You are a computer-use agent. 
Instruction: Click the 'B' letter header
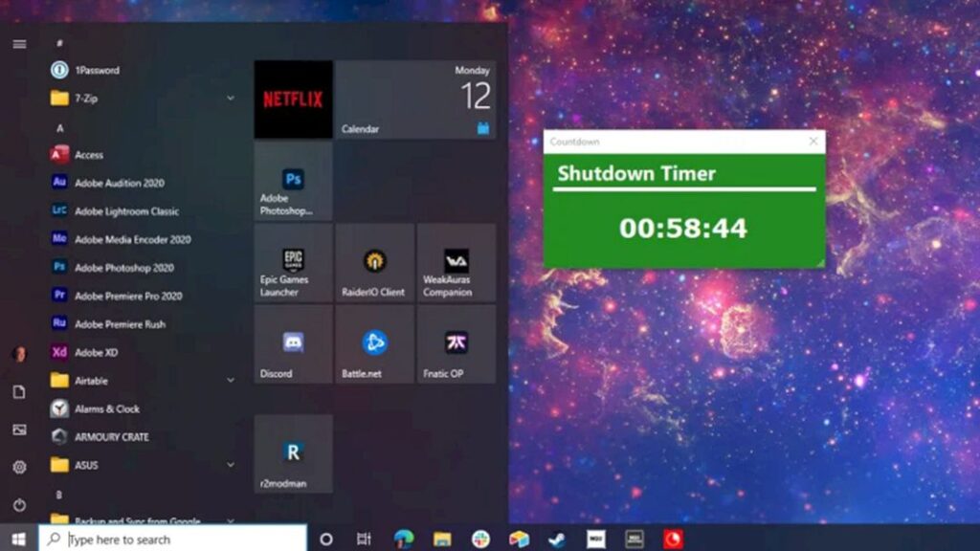[x=59, y=495]
